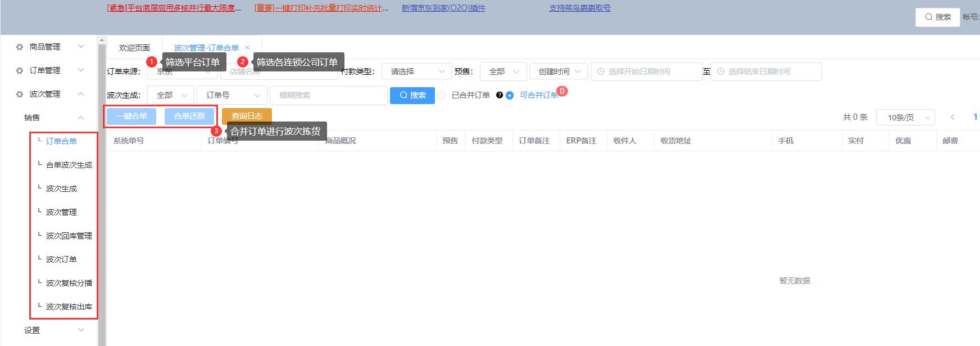Click the clock icon in start date field
Viewport: 980px width, 346px height.
click(x=601, y=71)
